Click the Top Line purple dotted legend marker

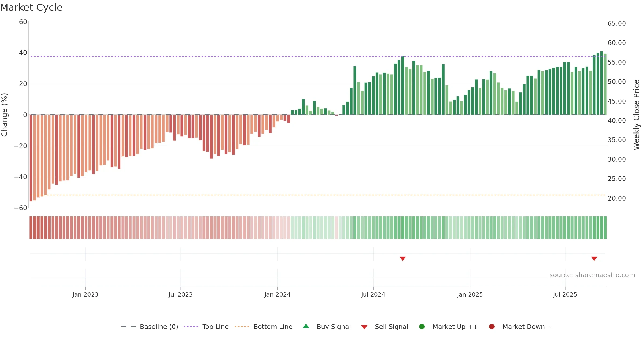coord(191,327)
